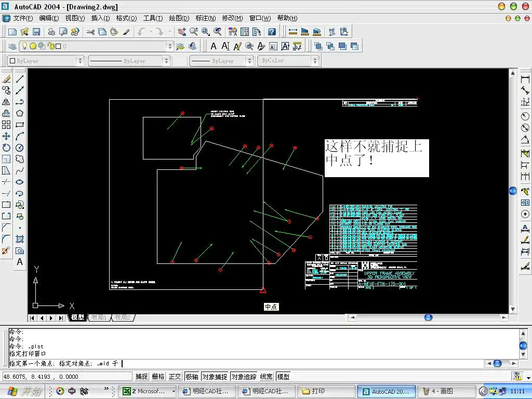The height and width of the screenshot is (399, 532).
Task: Open the ByColor plot style dropdown
Action: click(315, 61)
